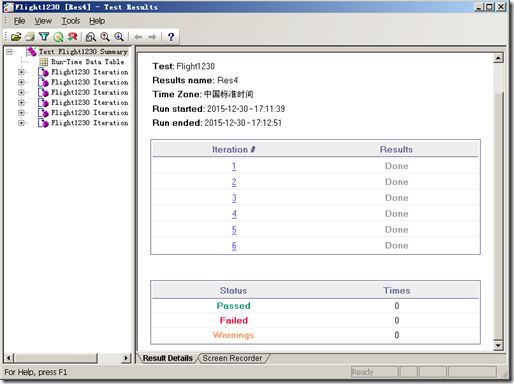The image size is (514, 384).
Task: Click the Iteration # column header
Action: pos(234,150)
